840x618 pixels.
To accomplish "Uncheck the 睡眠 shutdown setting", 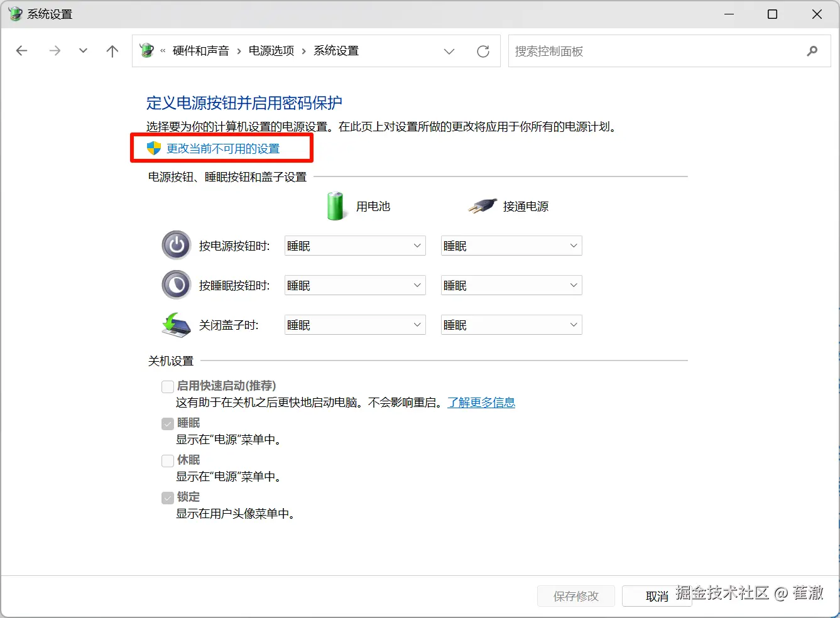I will [167, 423].
